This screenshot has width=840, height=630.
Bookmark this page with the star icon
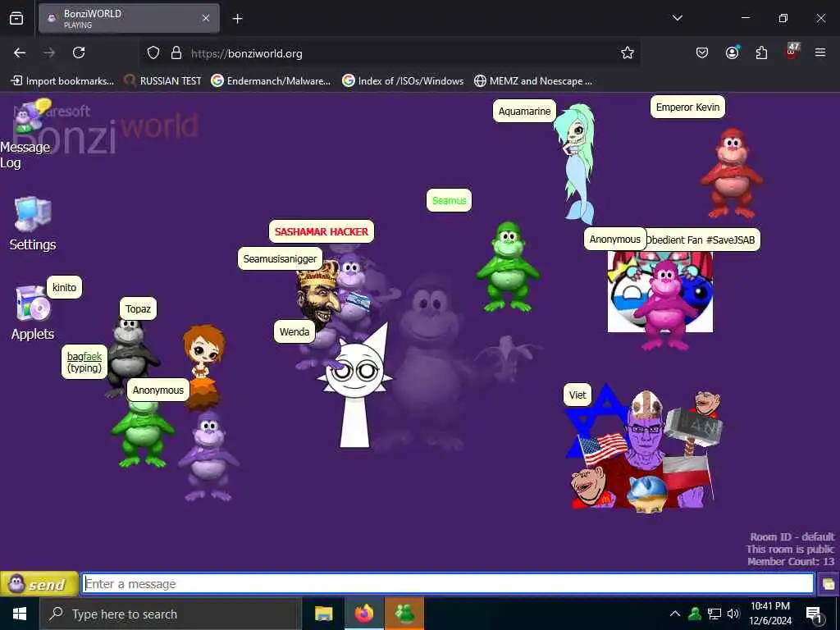tap(628, 52)
